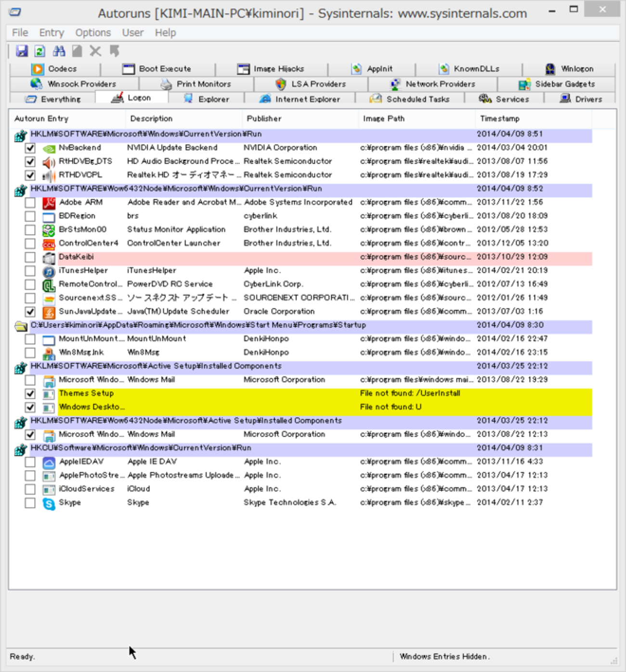Click the Skype entry icon
626x672 pixels.
49,503
